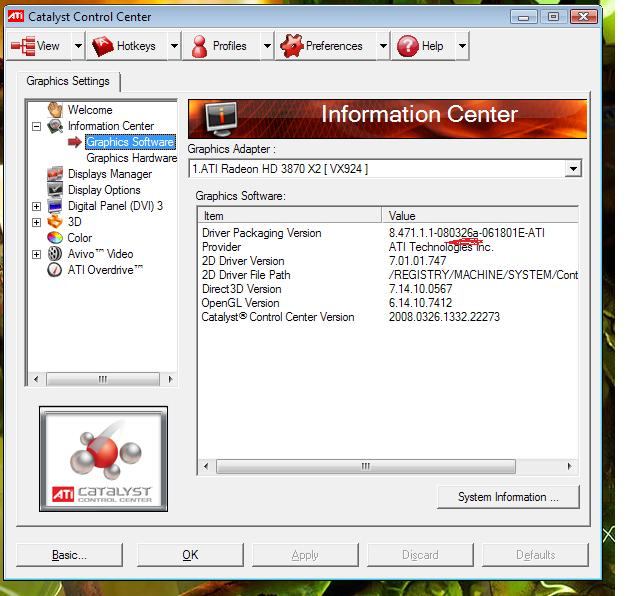Viewport: 640px width, 596px height.
Task: Click the software list scroll left arrow
Action: (x=206, y=466)
